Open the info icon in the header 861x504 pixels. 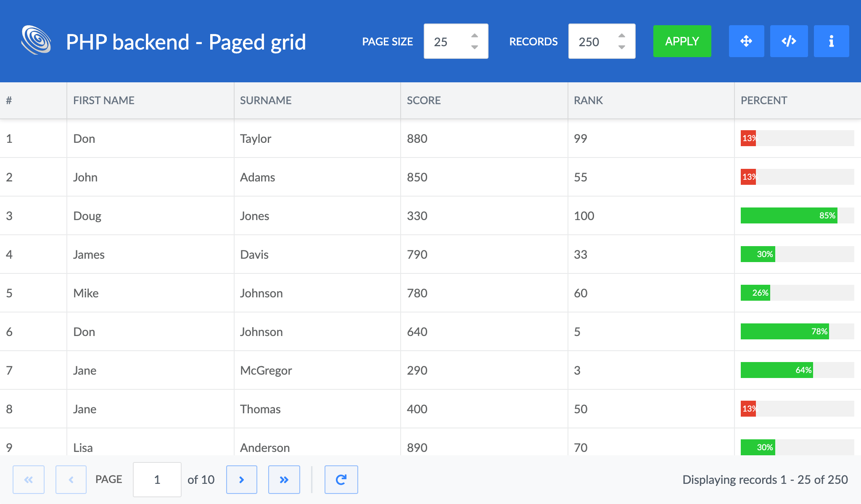(831, 41)
